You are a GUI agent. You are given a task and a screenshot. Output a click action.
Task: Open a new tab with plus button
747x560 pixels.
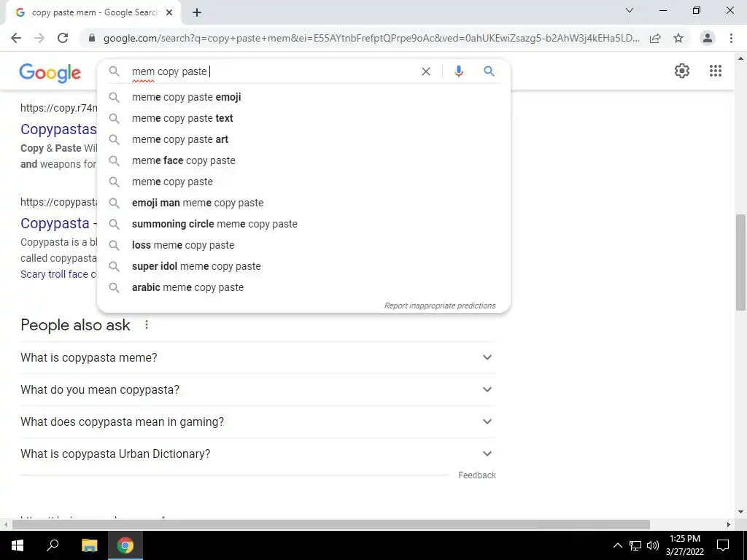(x=197, y=13)
